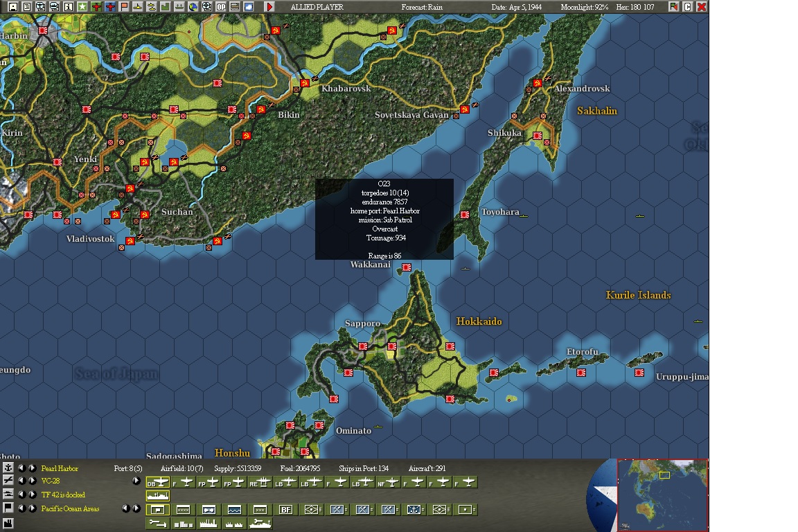Click the crosshair target toolbar icon
Screen dimensions: 798x532
207,7
